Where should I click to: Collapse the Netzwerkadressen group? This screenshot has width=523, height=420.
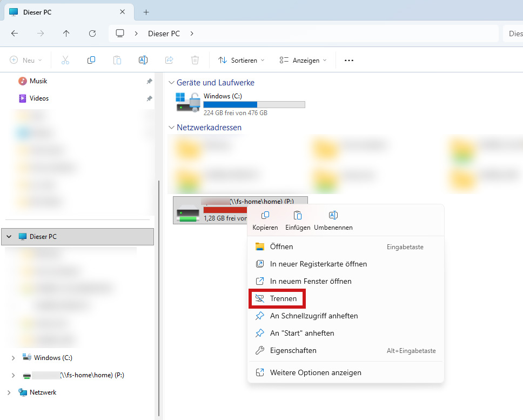point(171,128)
